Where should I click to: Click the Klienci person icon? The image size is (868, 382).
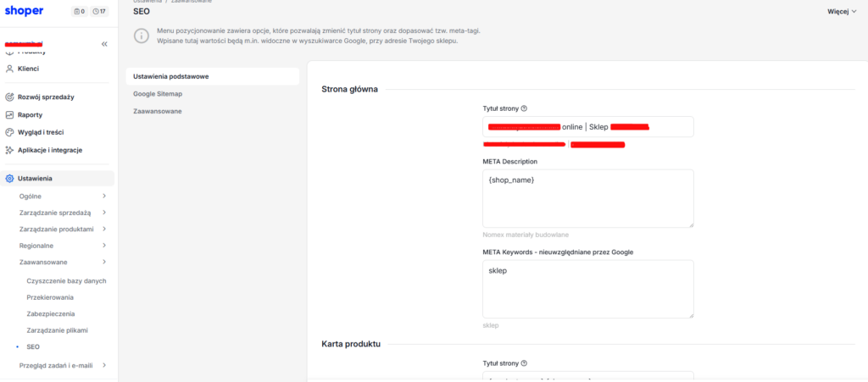pyautogui.click(x=8, y=69)
